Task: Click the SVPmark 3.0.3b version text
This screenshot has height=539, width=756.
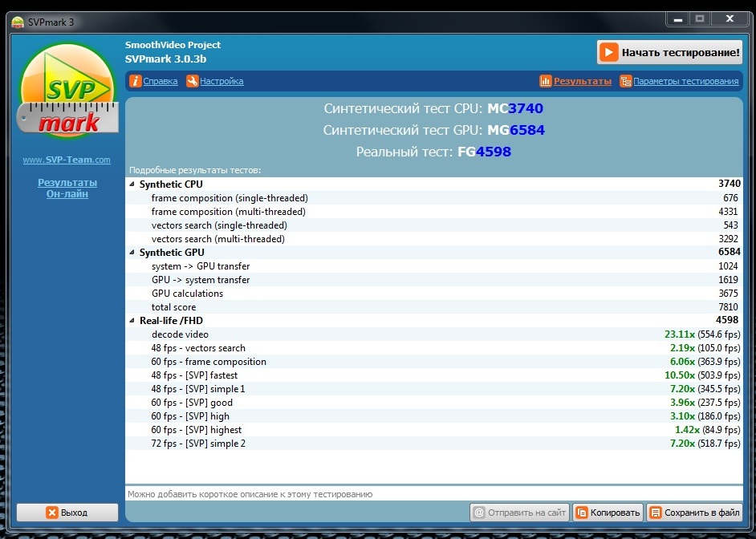Action: [x=165, y=59]
